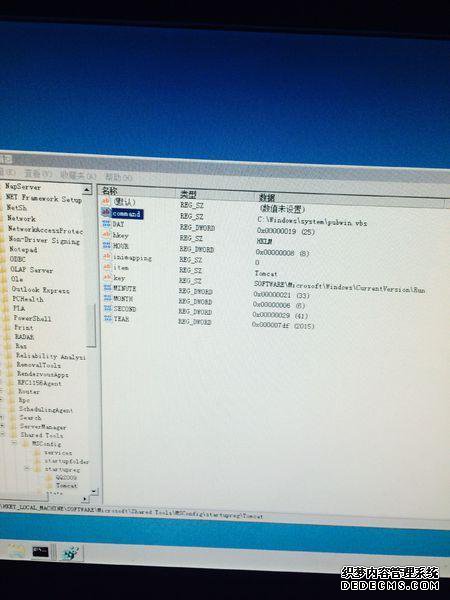The height and width of the screenshot is (600, 450).
Task: Select the NetSh key
Action: pyautogui.click(x=17, y=208)
